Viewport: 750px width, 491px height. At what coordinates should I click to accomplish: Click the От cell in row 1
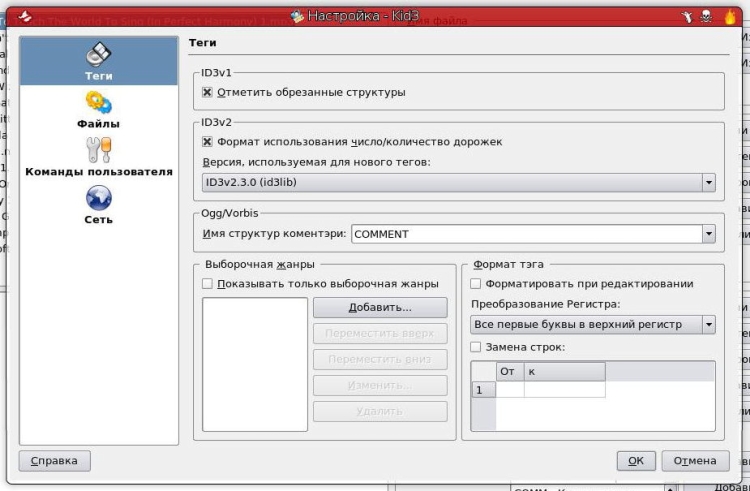click(x=510, y=389)
